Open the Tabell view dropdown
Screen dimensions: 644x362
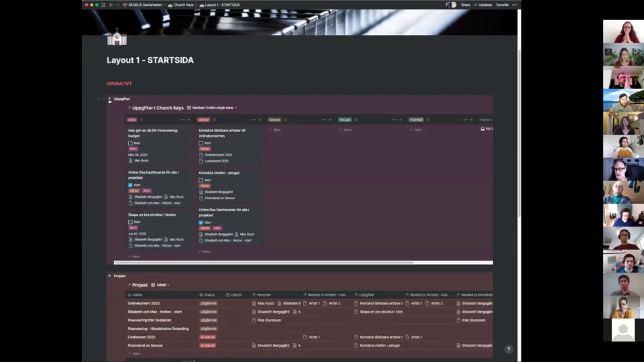160,285
